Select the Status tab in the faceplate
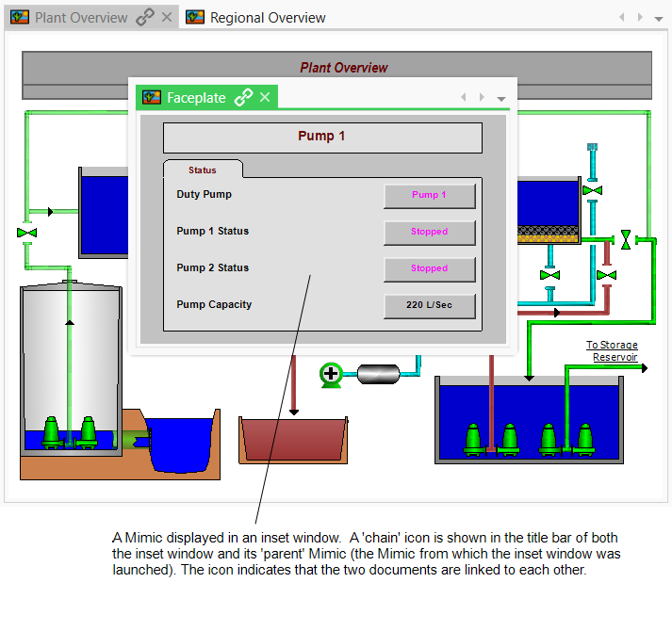672x631 pixels. click(202, 170)
